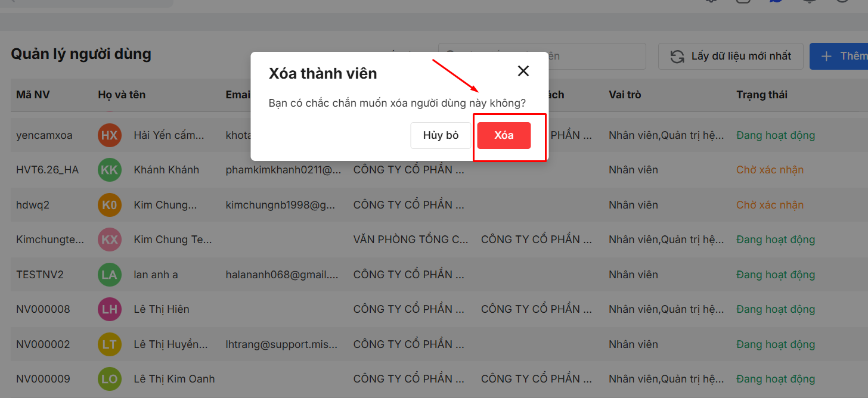Select the pink KX avatar icon
Screen dimensions: 868x398
109,240
